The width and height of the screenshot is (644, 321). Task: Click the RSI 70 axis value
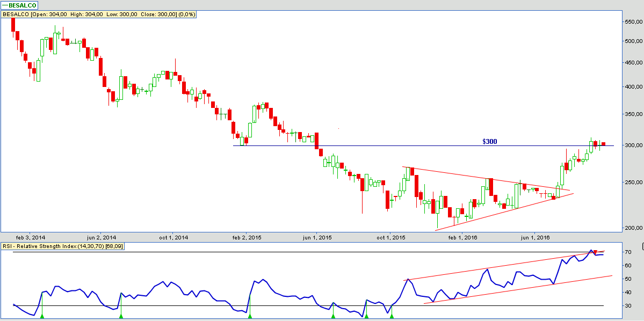point(628,252)
